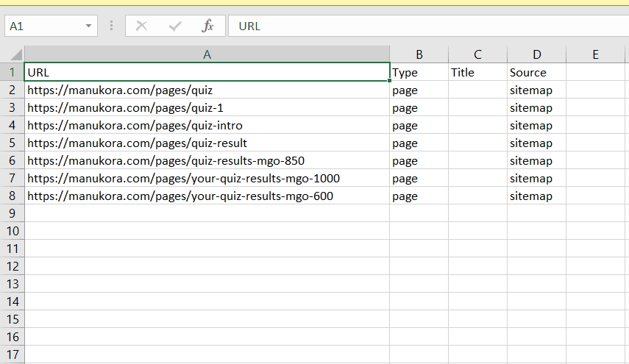Image resolution: width=629 pixels, height=364 pixels.
Task: Click the Name Box showing A1
Action: coord(51,26)
